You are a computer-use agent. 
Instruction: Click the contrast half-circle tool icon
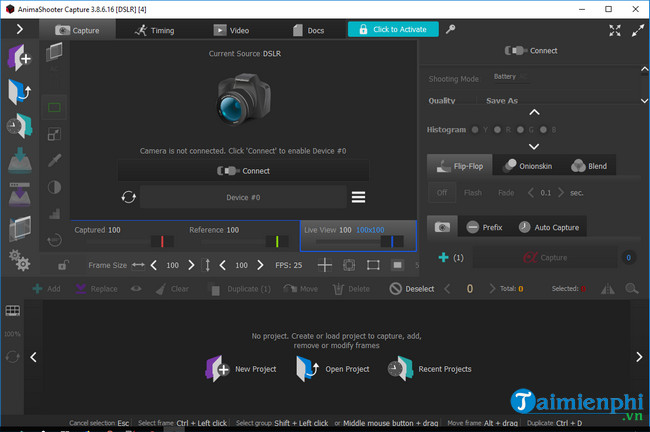pyautogui.click(x=54, y=187)
